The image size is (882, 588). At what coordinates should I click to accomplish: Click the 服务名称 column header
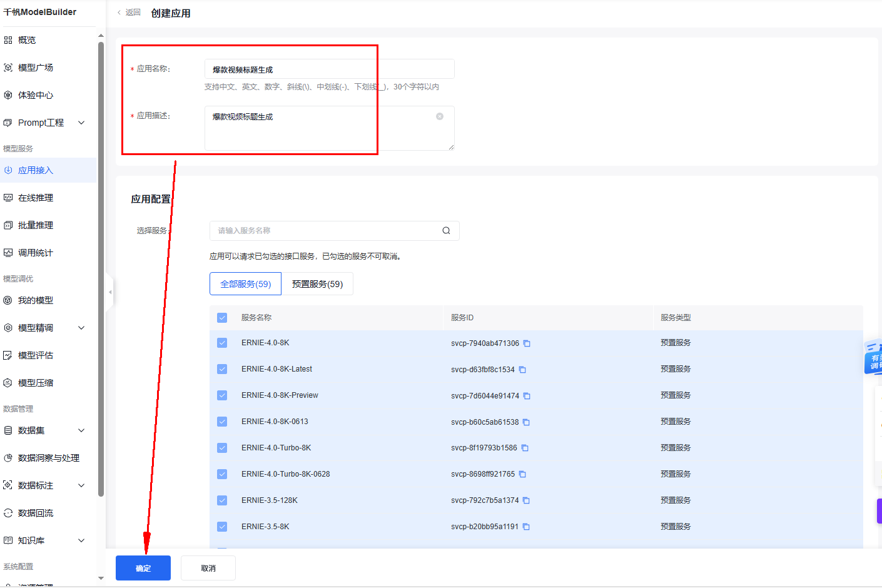[x=256, y=318]
